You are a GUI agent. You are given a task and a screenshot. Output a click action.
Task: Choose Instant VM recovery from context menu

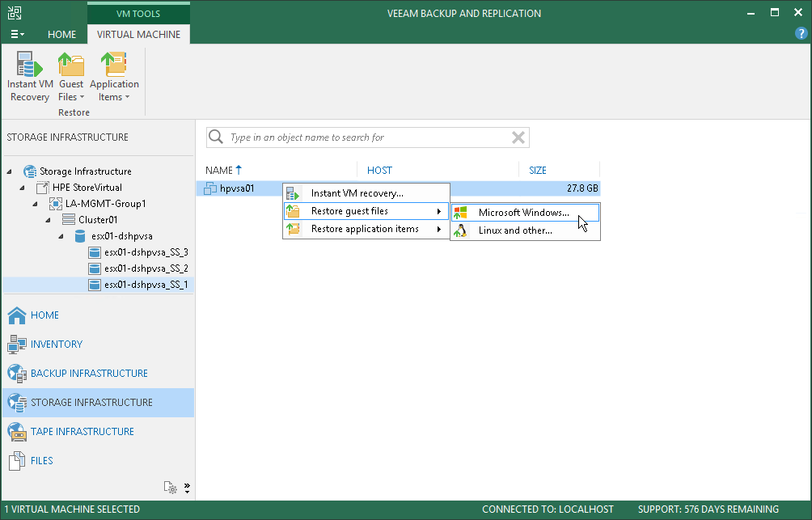click(x=366, y=193)
